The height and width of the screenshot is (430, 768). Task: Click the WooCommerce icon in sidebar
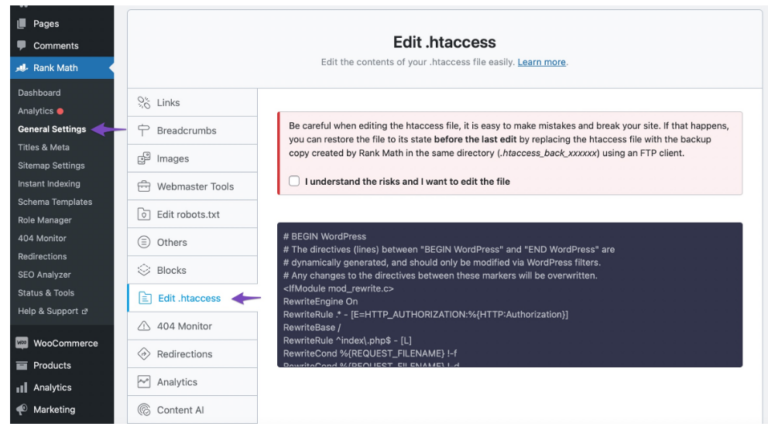21,343
